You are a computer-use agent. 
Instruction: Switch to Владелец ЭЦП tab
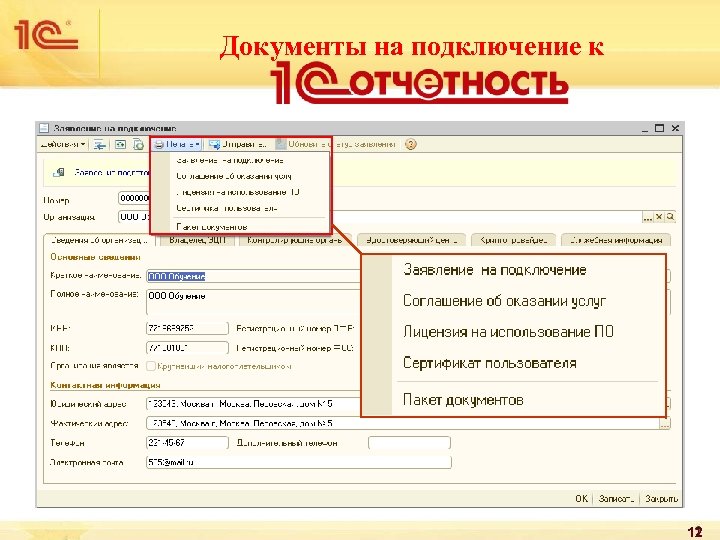point(197,240)
